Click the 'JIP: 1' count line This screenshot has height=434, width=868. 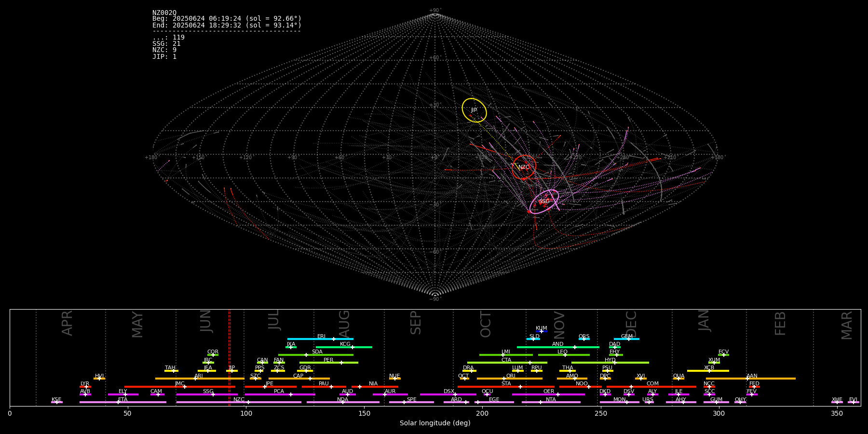164,57
